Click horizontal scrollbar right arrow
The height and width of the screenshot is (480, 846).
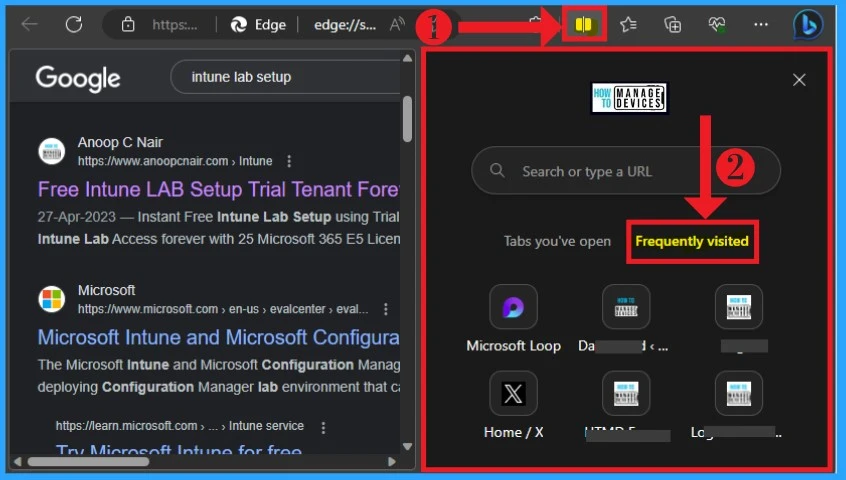point(392,461)
